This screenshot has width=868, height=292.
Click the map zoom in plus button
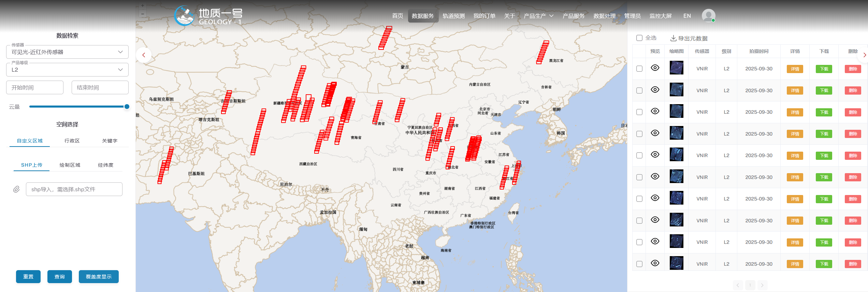[x=143, y=6]
